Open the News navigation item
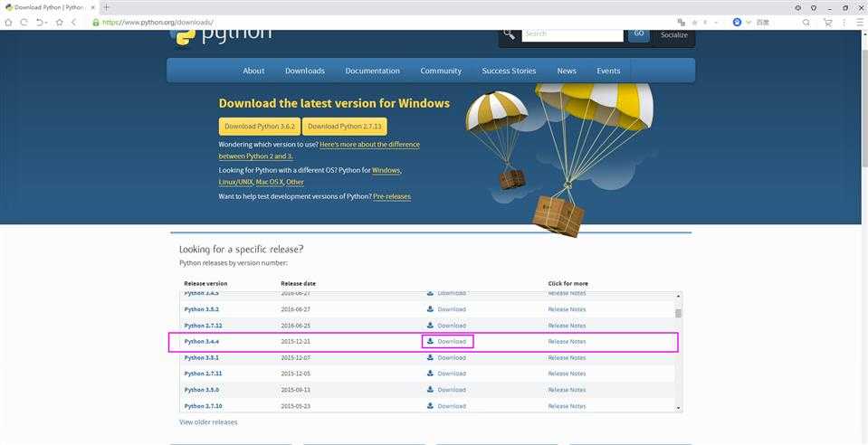 (x=567, y=71)
